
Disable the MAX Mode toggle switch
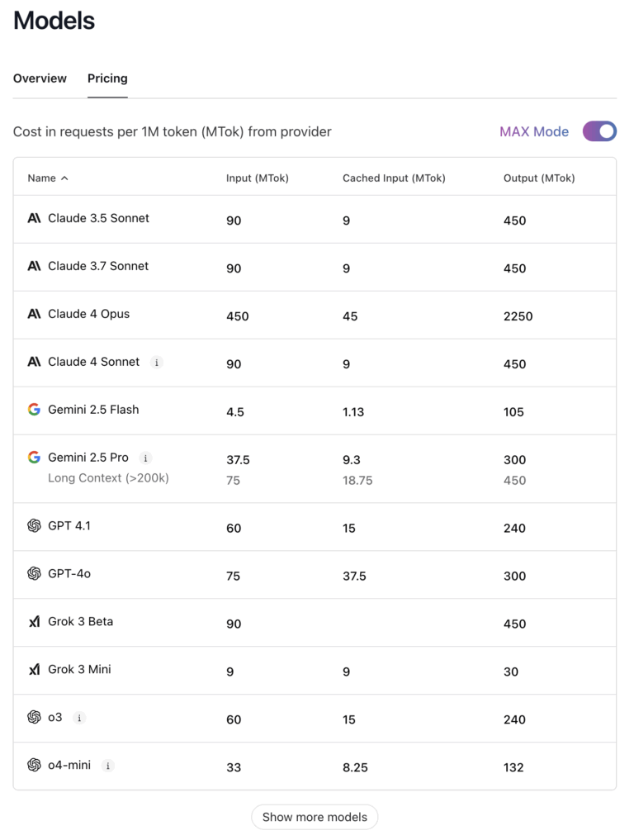(599, 131)
